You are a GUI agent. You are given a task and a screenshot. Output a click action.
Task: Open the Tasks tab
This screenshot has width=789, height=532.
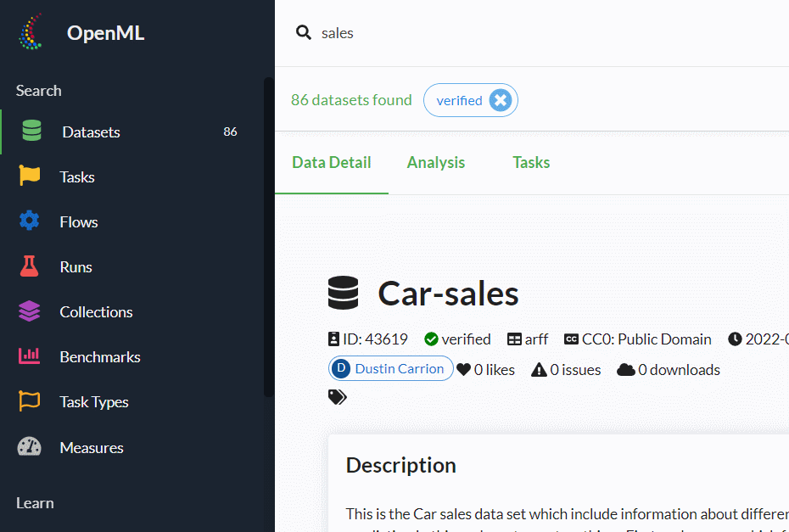(531, 162)
